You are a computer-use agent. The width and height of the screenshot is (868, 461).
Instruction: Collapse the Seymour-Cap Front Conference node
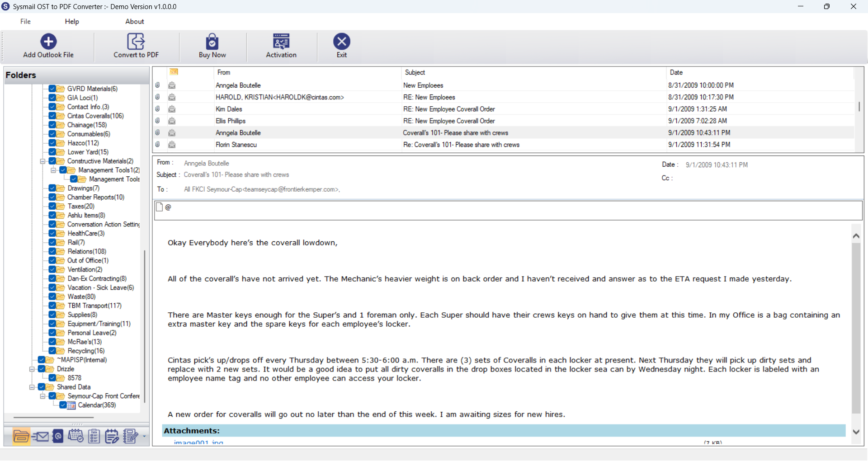42,396
